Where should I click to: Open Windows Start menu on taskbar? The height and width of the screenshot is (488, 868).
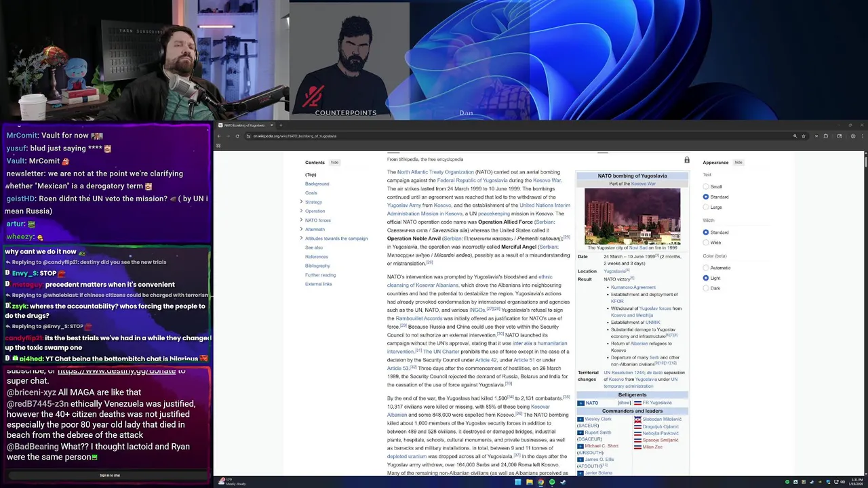click(x=517, y=482)
